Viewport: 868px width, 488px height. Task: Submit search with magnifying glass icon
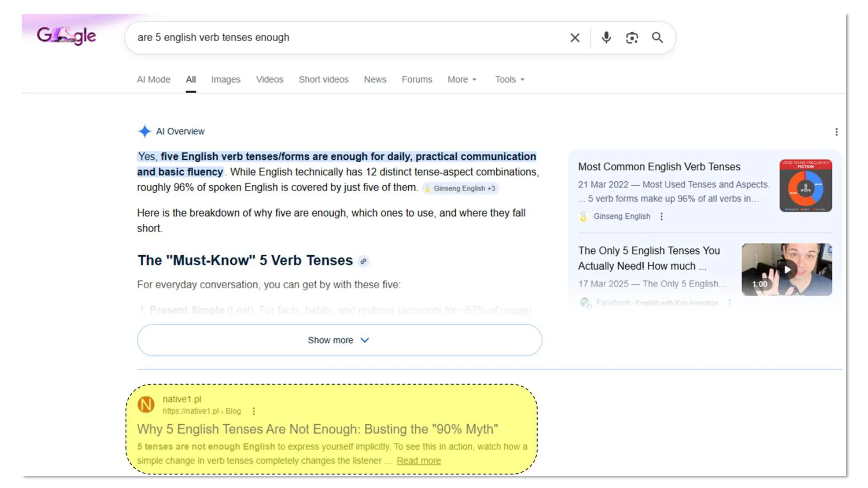point(657,38)
